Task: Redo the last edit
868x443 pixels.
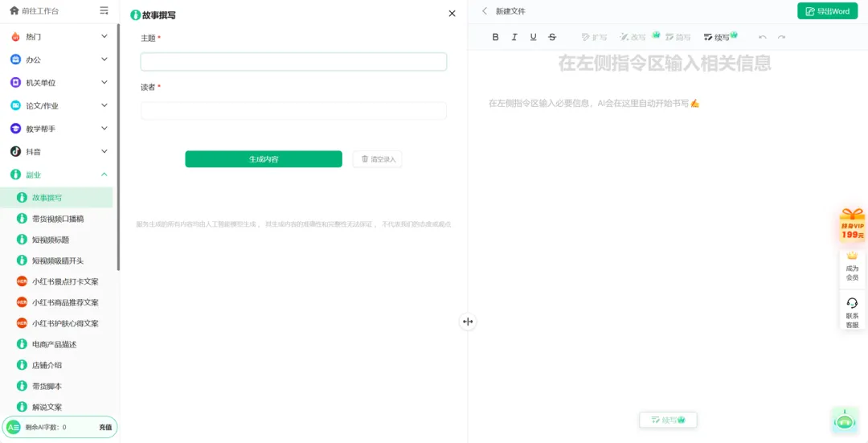Action: [781, 37]
